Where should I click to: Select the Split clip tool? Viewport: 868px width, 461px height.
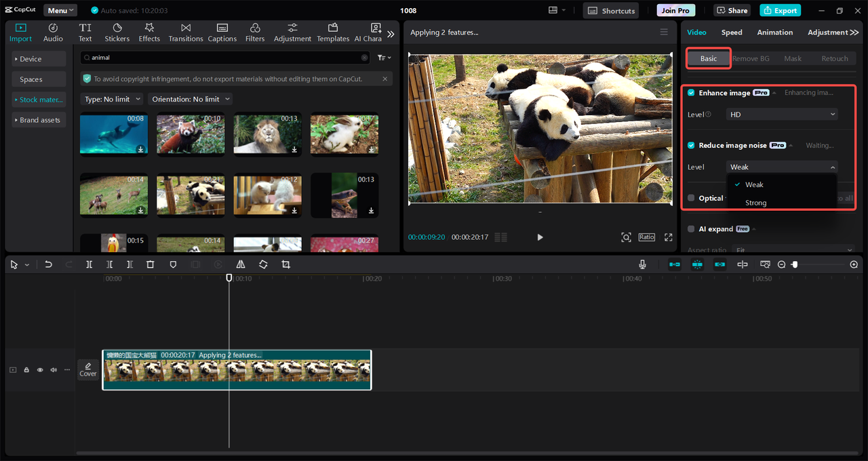point(89,264)
